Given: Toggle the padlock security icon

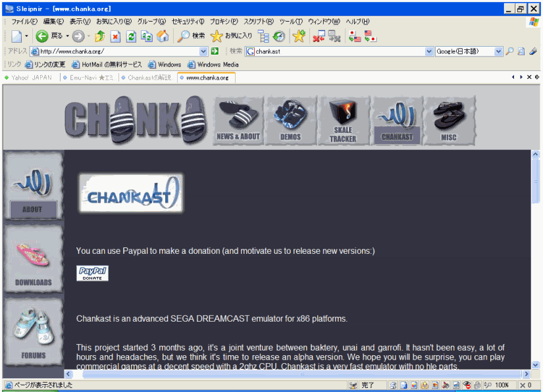Looking at the screenshot, I should coord(478,385).
